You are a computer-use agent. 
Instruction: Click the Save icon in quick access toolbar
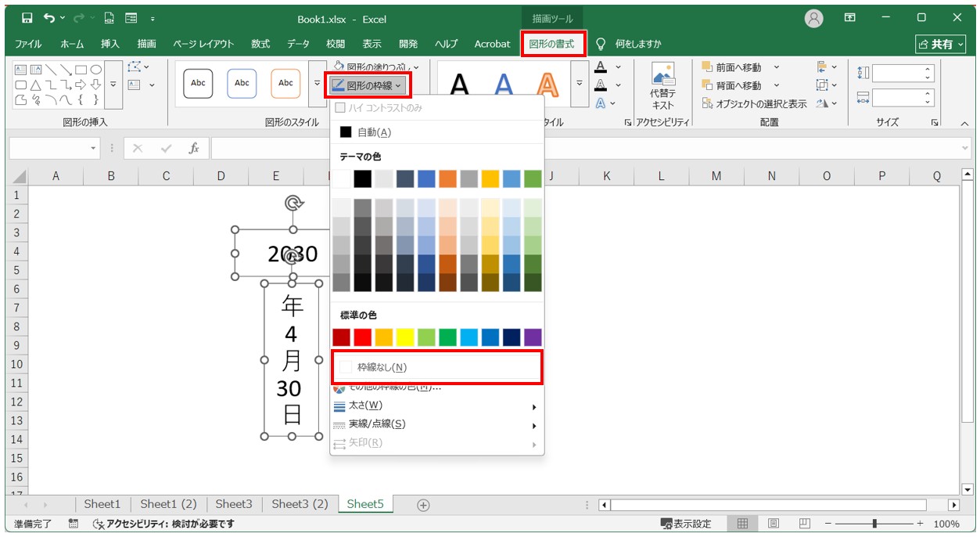click(x=27, y=18)
